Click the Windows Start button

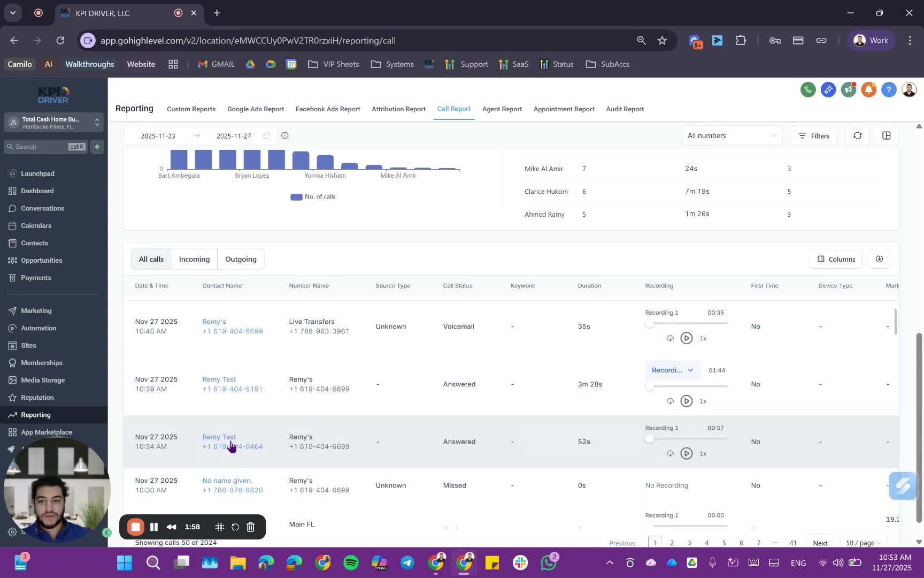pos(125,562)
